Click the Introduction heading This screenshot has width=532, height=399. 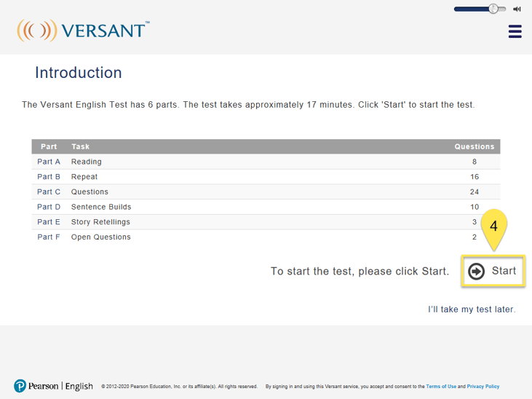point(79,73)
